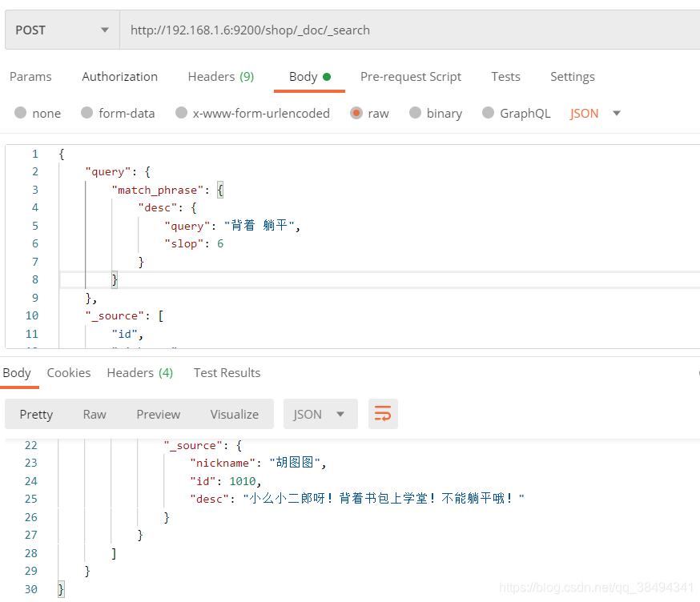Choose binary body type
Image resolution: width=700 pixels, height=602 pixels.
click(416, 113)
